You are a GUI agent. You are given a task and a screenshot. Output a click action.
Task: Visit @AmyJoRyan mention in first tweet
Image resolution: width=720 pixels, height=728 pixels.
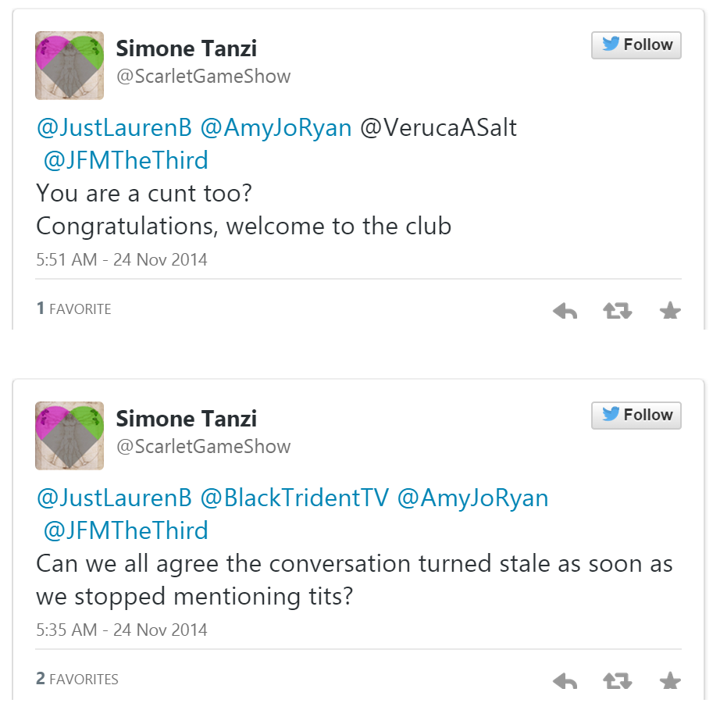tap(276, 128)
